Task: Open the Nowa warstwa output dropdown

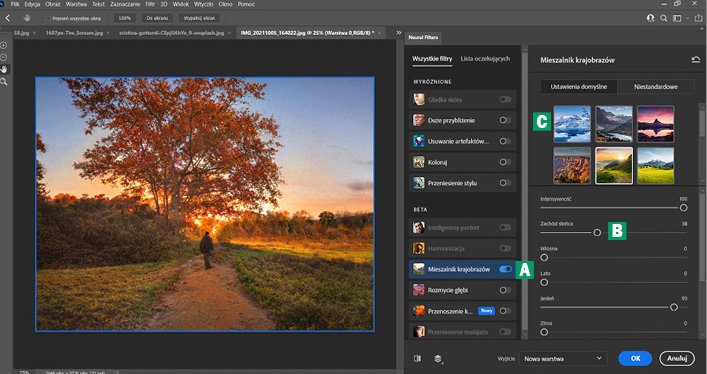Action: [x=563, y=359]
